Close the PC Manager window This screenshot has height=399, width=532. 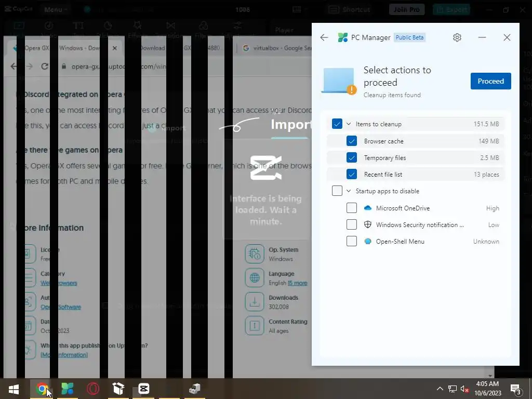click(507, 37)
